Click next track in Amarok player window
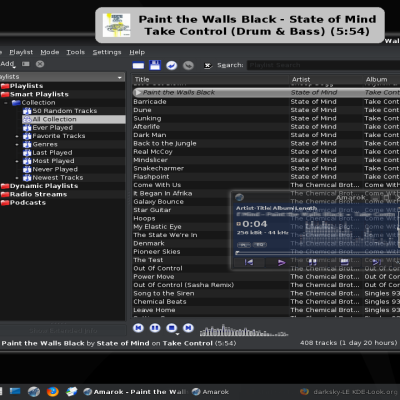 (x=377, y=262)
